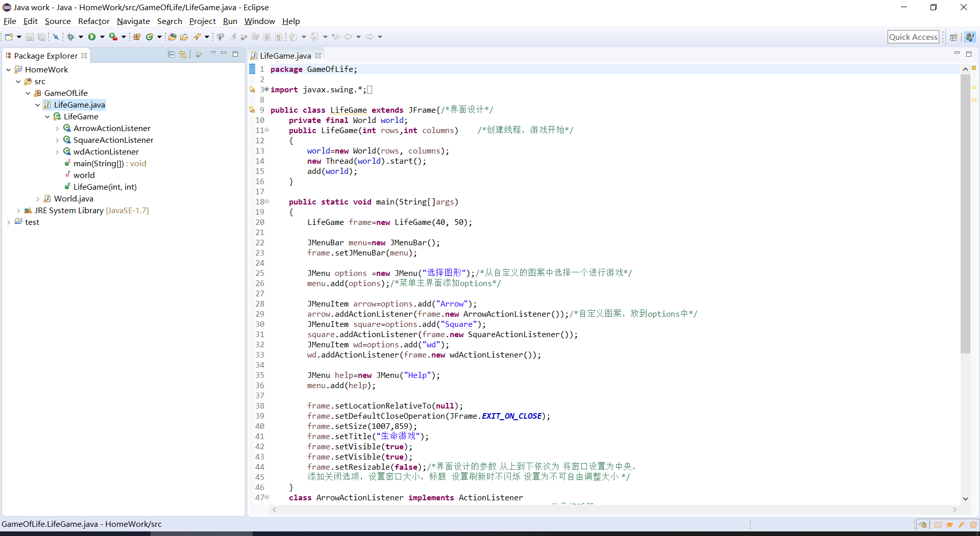Click the Debug bug icon
The image size is (980, 536).
pos(70,37)
